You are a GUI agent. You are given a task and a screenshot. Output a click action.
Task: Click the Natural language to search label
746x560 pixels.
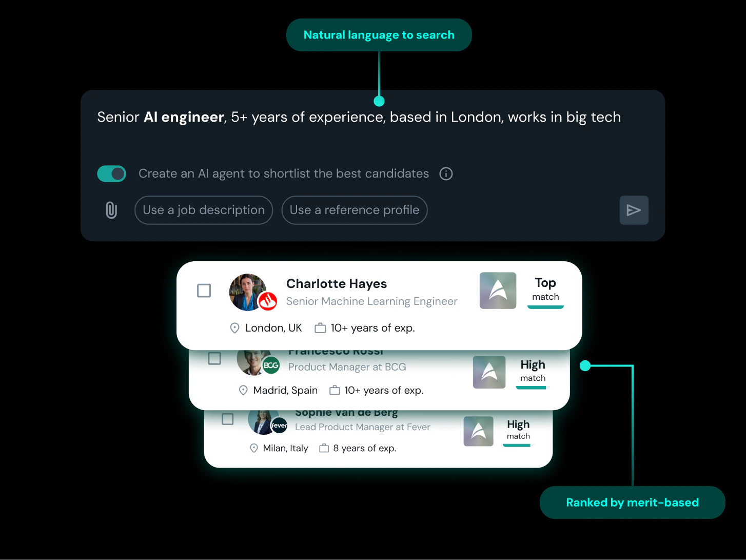[379, 34]
